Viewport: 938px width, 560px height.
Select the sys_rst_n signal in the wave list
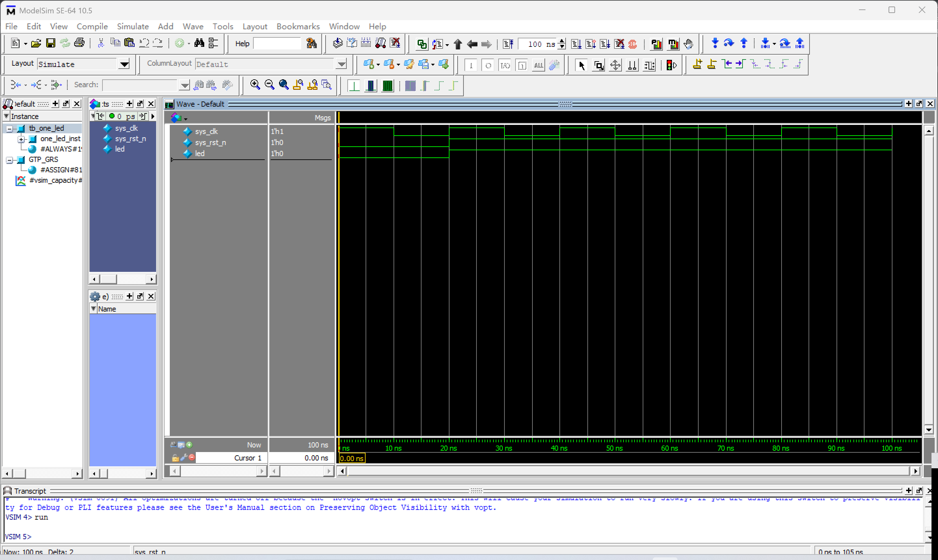point(210,143)
